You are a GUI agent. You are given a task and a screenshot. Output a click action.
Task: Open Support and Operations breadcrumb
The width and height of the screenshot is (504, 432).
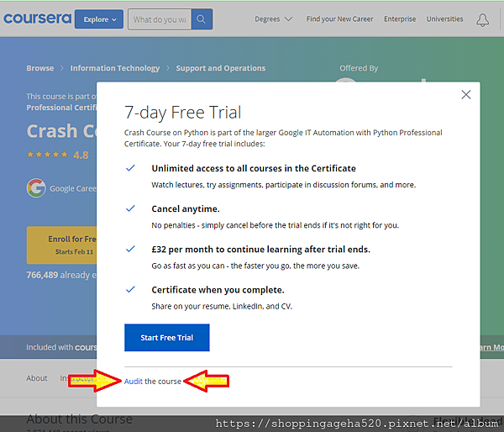(221, 68)
